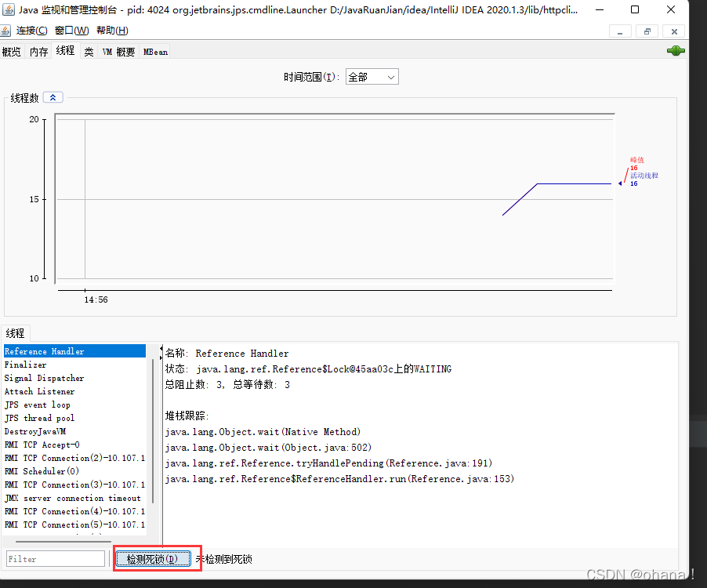
Task: Click the restore icon of the inner console window
Action: [647, 31]
